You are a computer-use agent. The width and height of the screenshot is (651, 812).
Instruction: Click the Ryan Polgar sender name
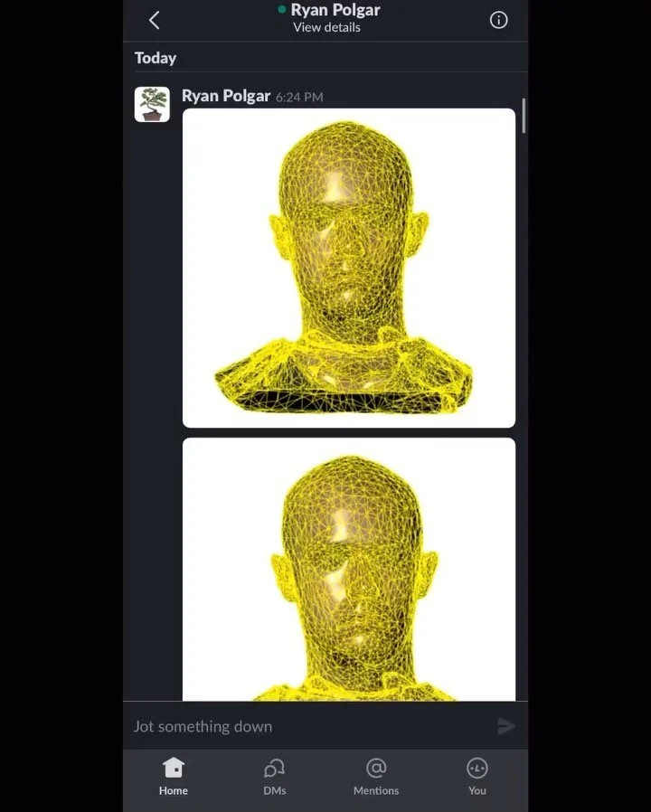[226, 96]
